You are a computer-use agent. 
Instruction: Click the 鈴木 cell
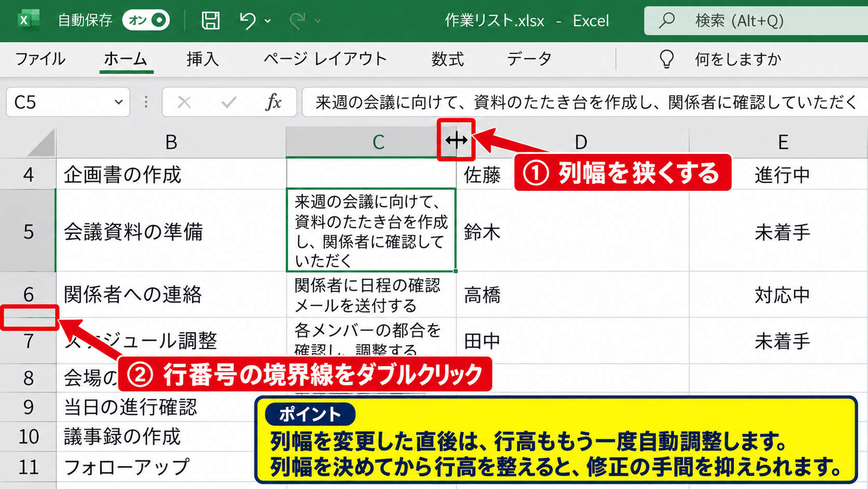coord(573,231)
